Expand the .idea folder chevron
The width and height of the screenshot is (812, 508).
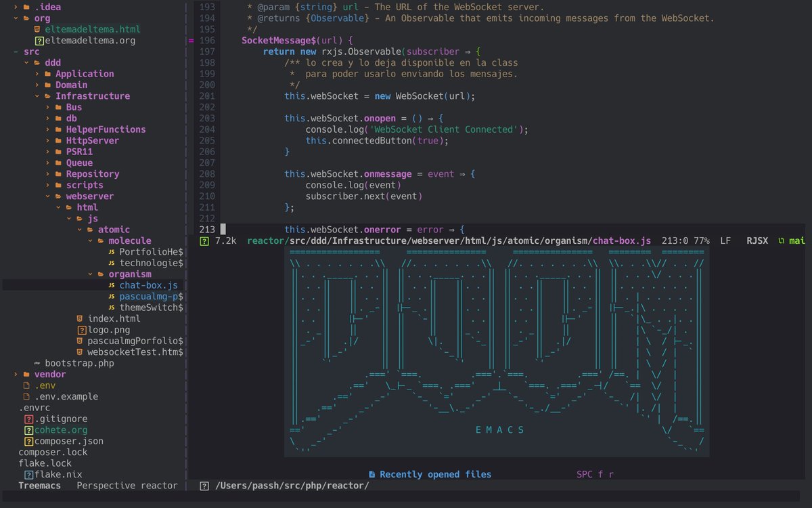16,7
